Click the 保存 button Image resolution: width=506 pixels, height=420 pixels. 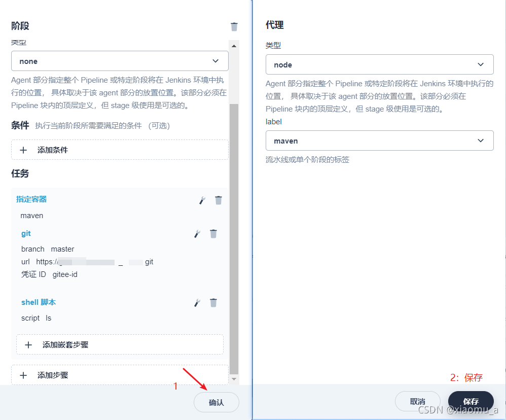(470, 401)
